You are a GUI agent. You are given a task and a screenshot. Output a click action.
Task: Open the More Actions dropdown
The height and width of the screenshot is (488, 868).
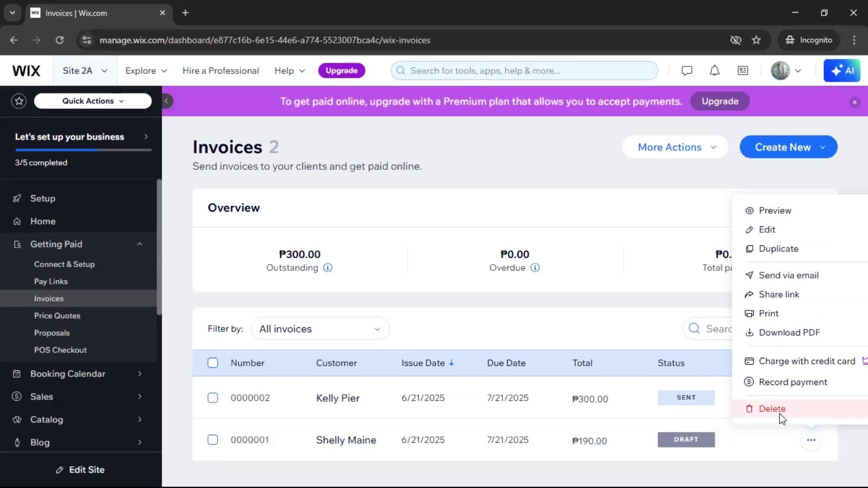(x=675, y=147)
